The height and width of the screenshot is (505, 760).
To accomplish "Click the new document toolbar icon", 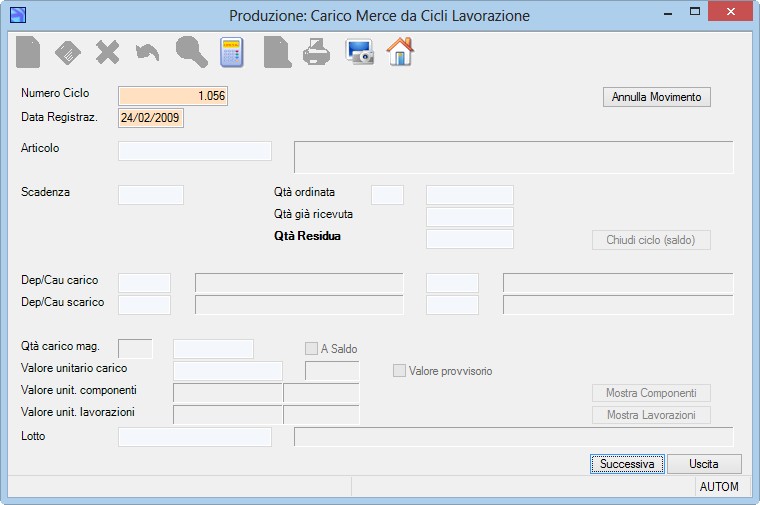I will tap(28, 52).
